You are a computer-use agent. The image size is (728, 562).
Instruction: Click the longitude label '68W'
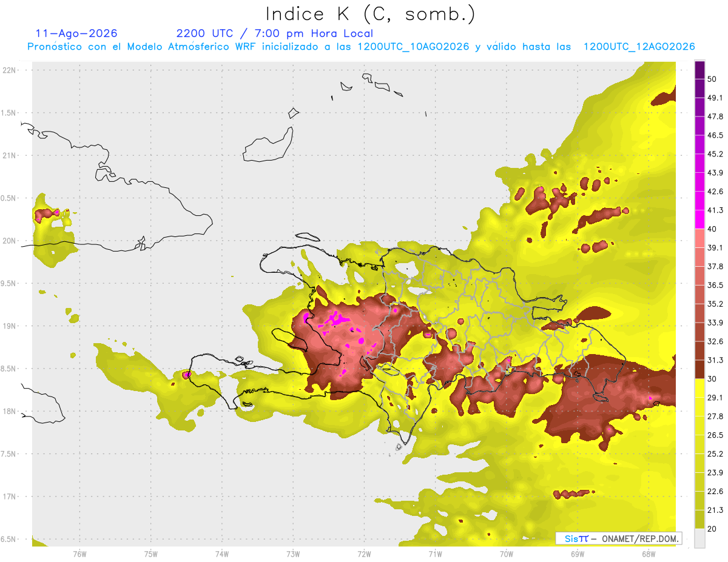pyautogui.click(x=649, y=553)
